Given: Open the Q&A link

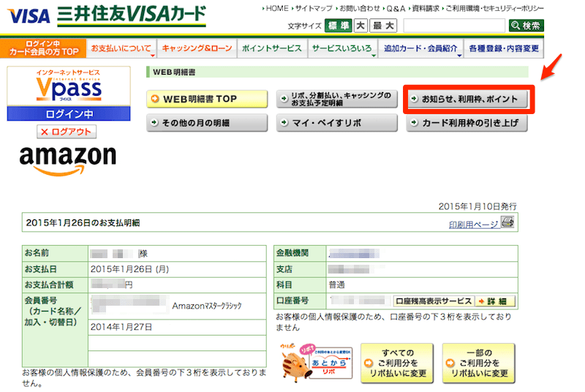Looking at the screenshot, I should coord(394,8).
